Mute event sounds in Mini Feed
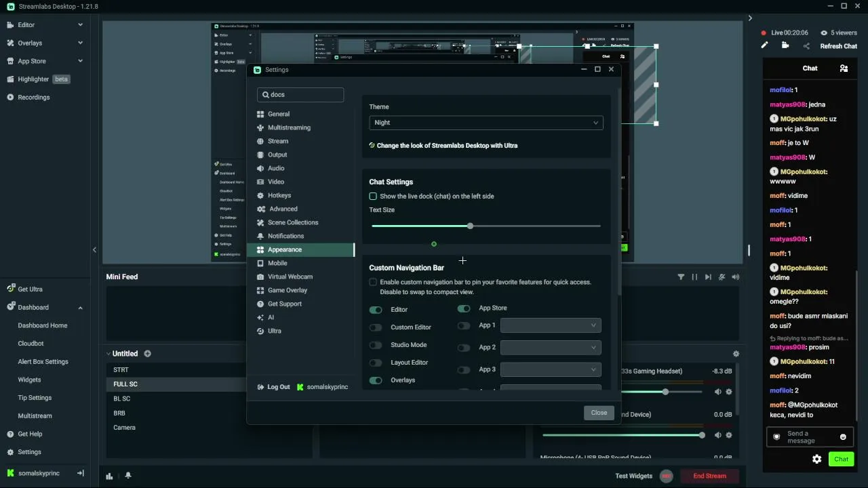The image size is (868, 488). coord(722,277)
